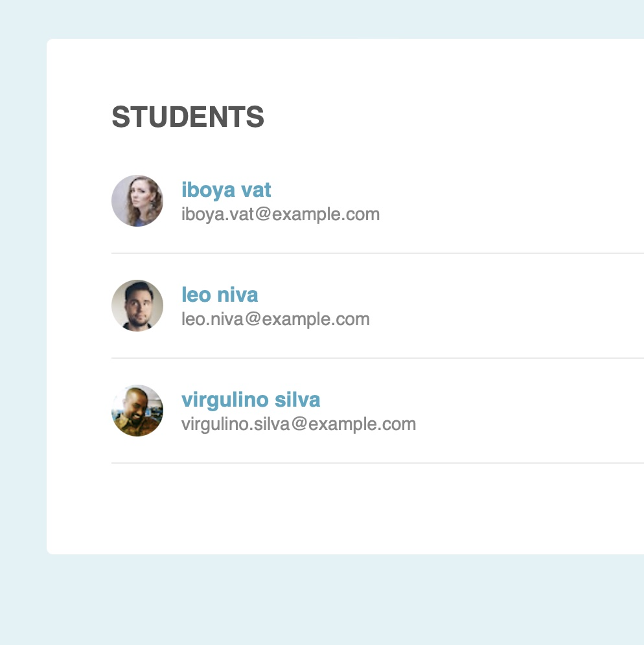Click the virgulino.silva@example.com email address
The height and width of the screenshot is (645, 644).
299,424
